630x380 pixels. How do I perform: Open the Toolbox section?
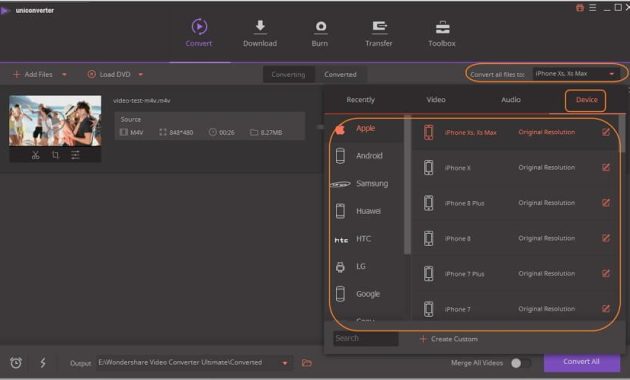click(x=442, y=33)
